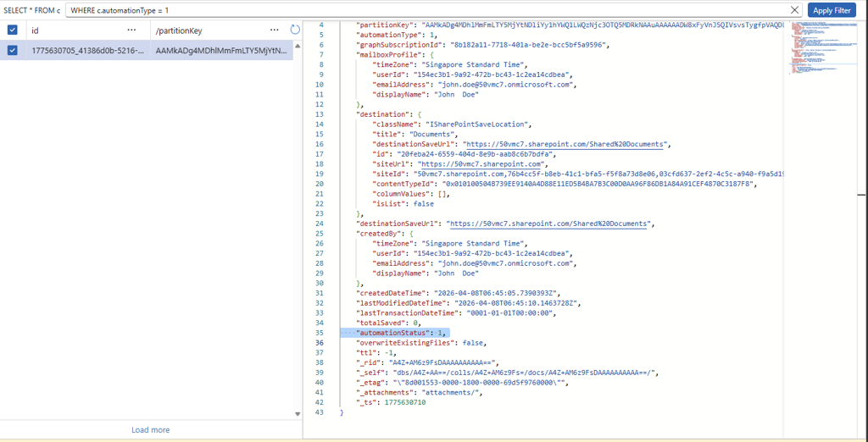Click the editor vertical scrollbar marker
Viewport: 868px width, 442px height.
tap(861, 195)
